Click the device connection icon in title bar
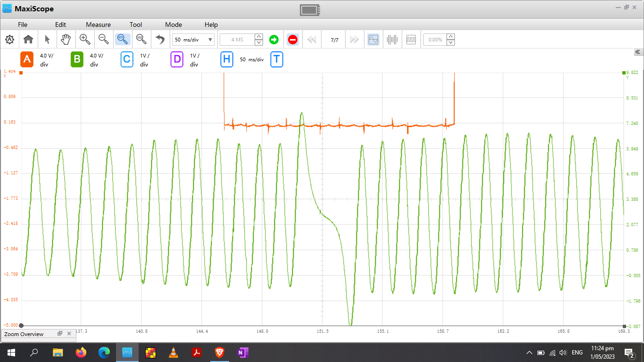The width and height of the screenshot is (644, 362). pos(310,9)
